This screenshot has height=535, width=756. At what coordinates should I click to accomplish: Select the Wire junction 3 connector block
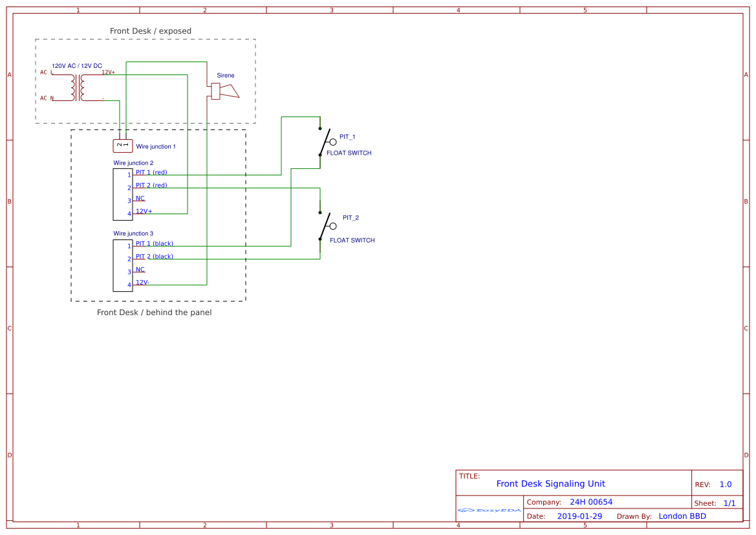(x=123, y=265)
